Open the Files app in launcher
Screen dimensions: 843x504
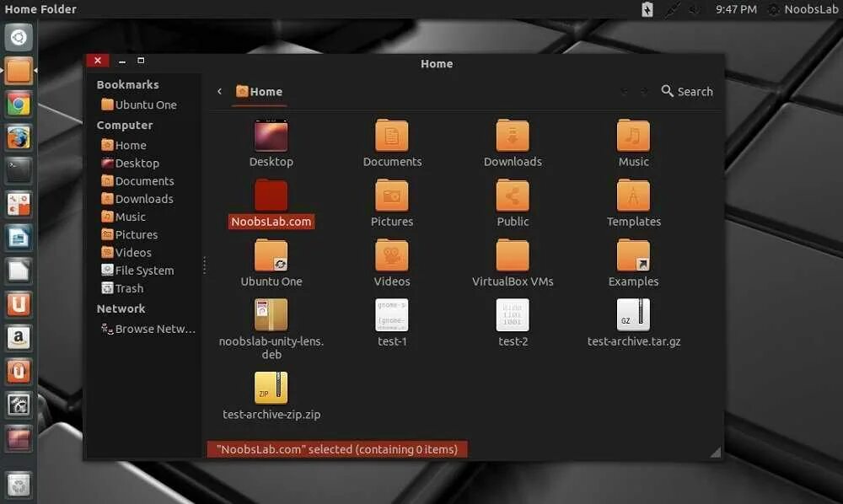coord(19,71)
